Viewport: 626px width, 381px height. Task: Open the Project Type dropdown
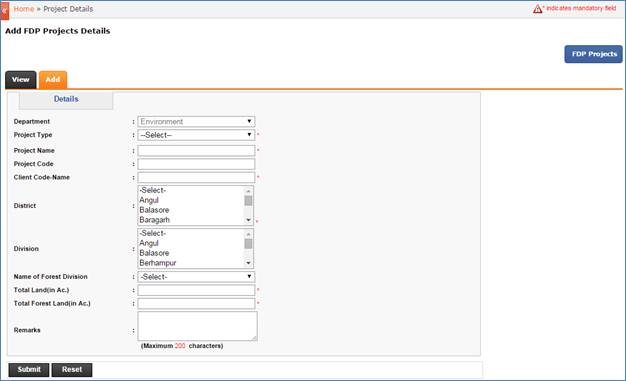point(196,135)
